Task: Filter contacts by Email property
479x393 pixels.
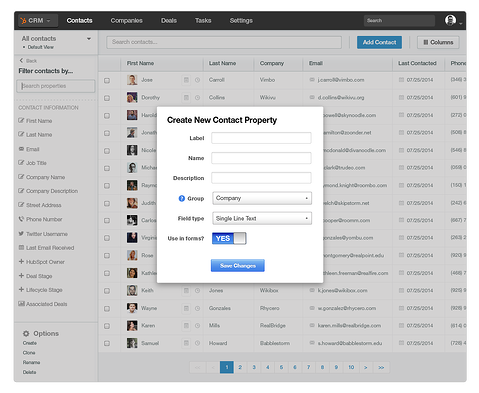Action: (29, 149)
